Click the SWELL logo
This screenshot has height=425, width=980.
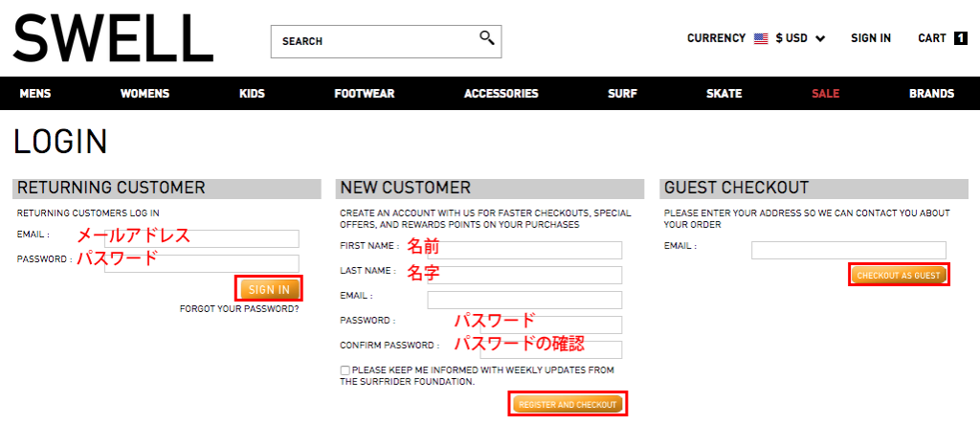[113, 37]
